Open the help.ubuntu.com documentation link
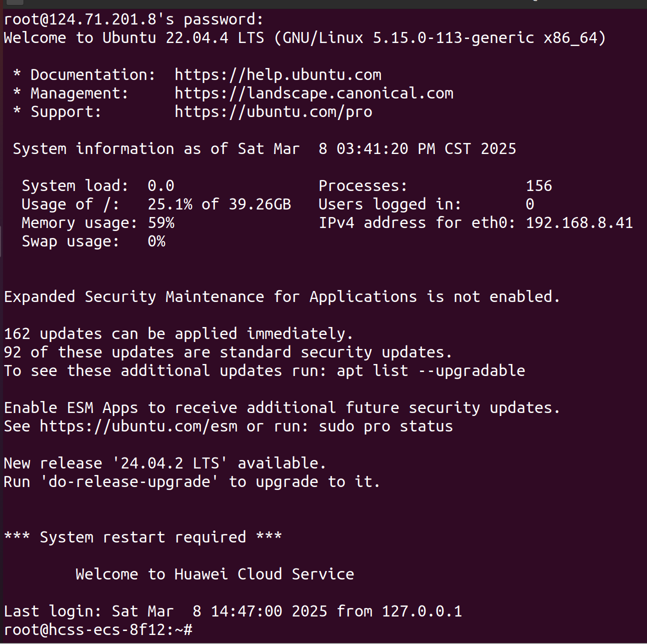Screen dimensions: 647x644 [x=277, y=75]
